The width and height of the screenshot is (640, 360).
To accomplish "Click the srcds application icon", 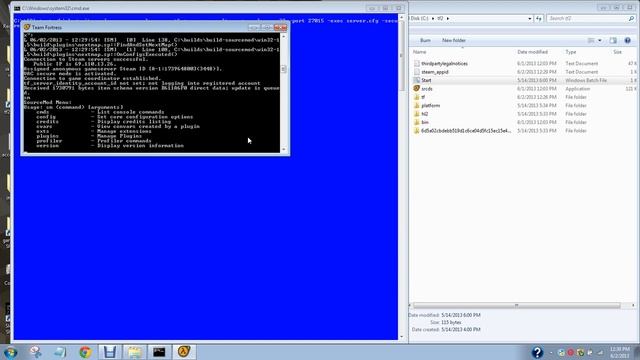I will (x=417, y=89).
